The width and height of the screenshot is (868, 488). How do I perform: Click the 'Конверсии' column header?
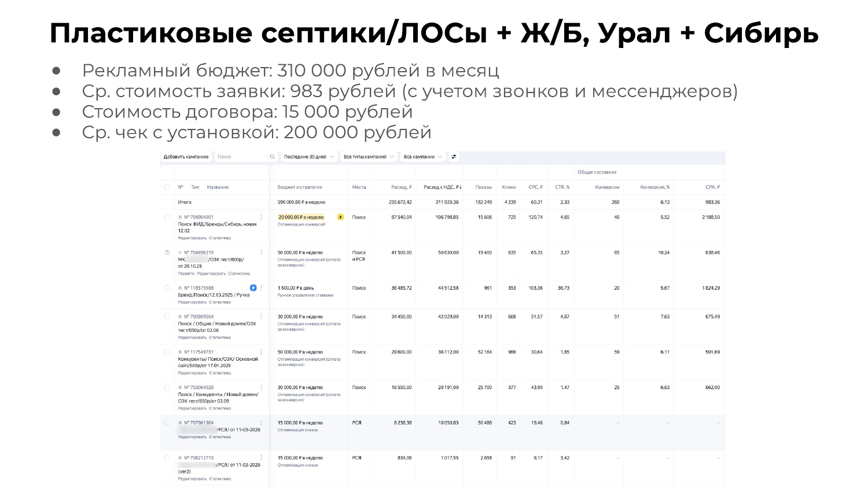(x=607, y=187)
